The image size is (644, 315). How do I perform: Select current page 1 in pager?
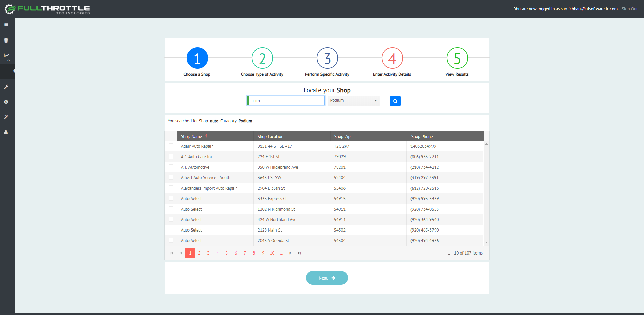click(x=190, y=253)
